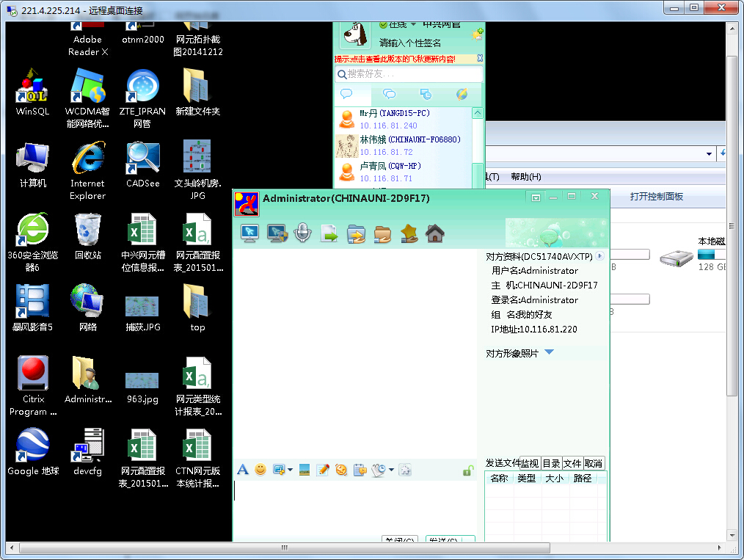Start voice chat with microphone icon
This screenshot has width=744, height=560.
click(302, 233)
